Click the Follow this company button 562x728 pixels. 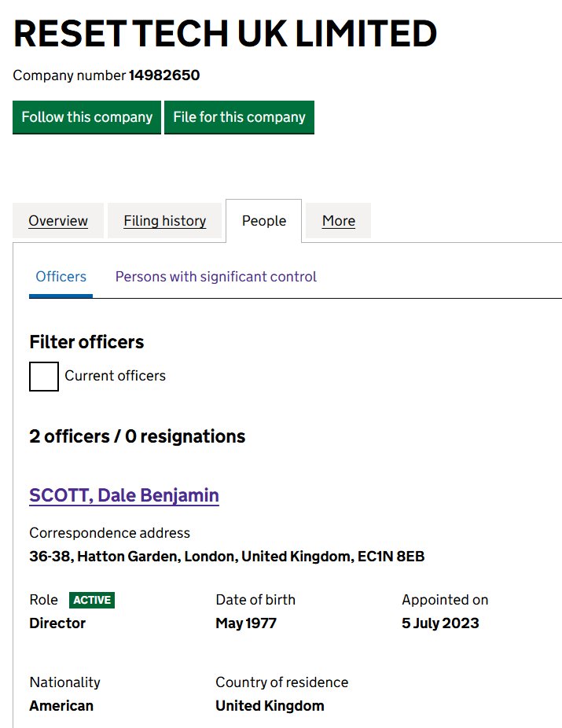coord(86,117)
